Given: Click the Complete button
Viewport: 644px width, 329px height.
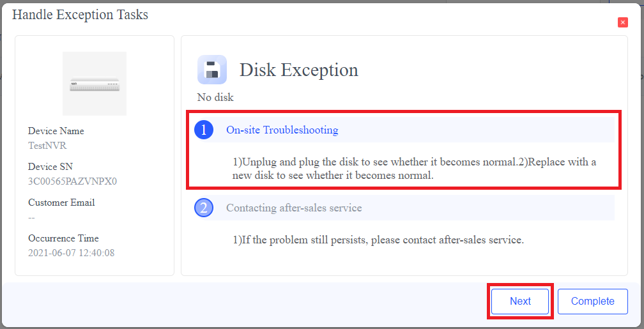Looking at the screenshot, I should (592, 301).
